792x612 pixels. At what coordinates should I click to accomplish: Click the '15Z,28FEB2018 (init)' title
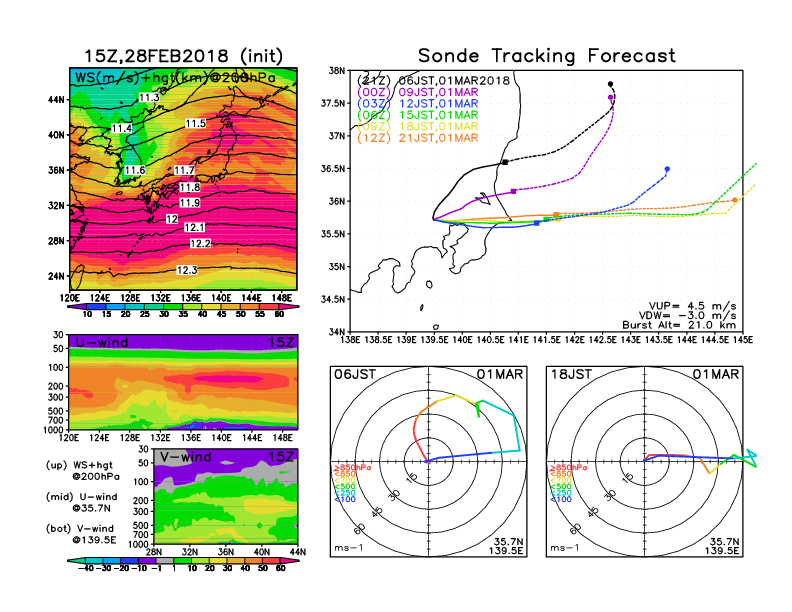click(183, 56)
